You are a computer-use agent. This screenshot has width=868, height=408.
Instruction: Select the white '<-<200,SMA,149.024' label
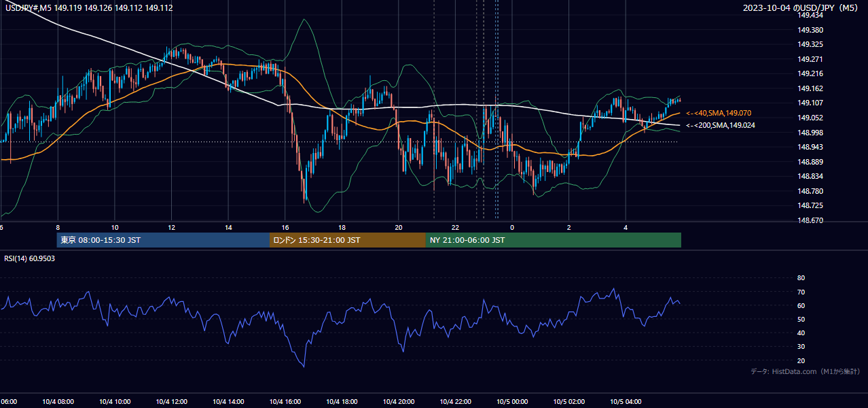point(721,125)
